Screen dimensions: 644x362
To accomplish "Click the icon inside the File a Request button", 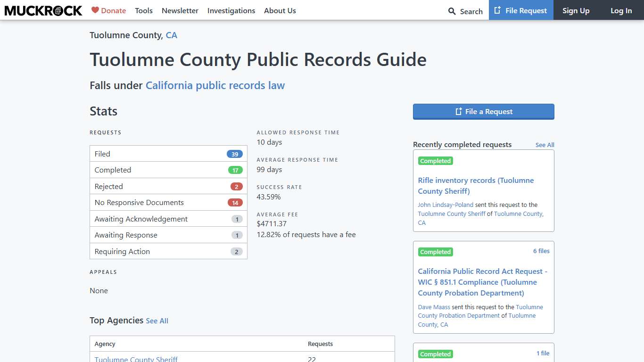I will coord(458,111).
